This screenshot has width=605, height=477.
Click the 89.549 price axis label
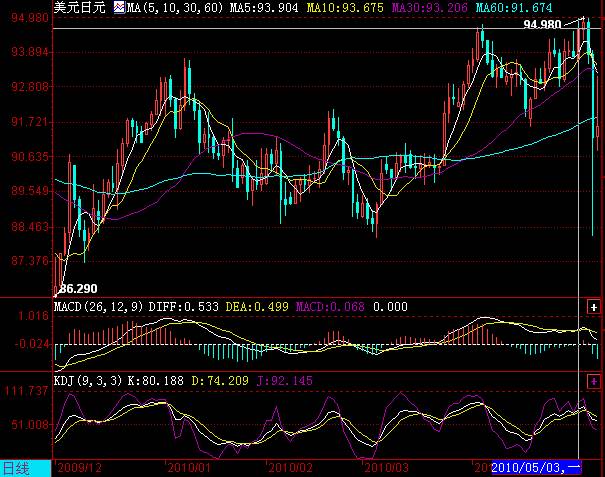(x=30, y=191)
